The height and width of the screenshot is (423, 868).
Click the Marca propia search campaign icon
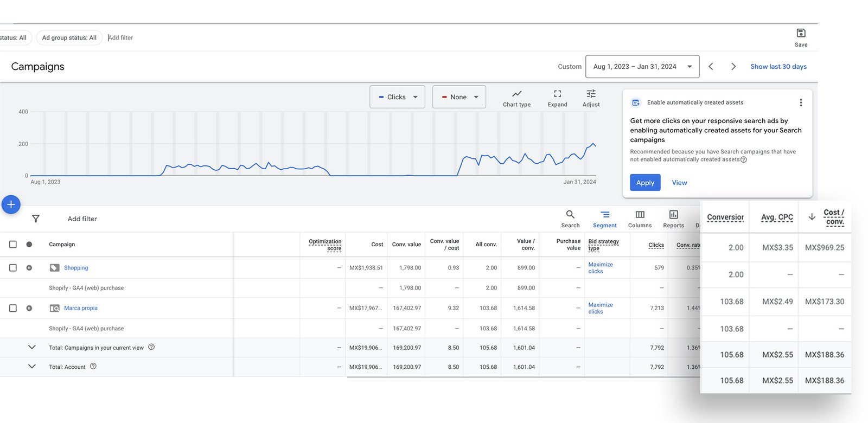(54, 308)
